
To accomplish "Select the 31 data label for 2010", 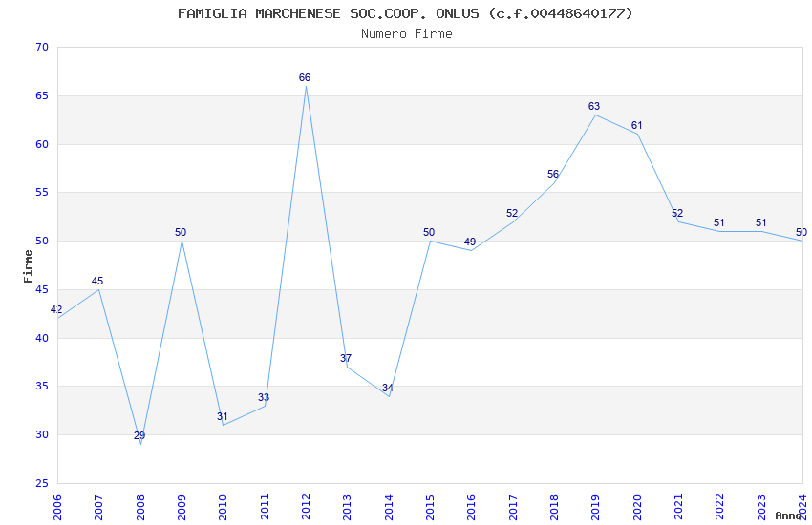I will coord(223,416).
